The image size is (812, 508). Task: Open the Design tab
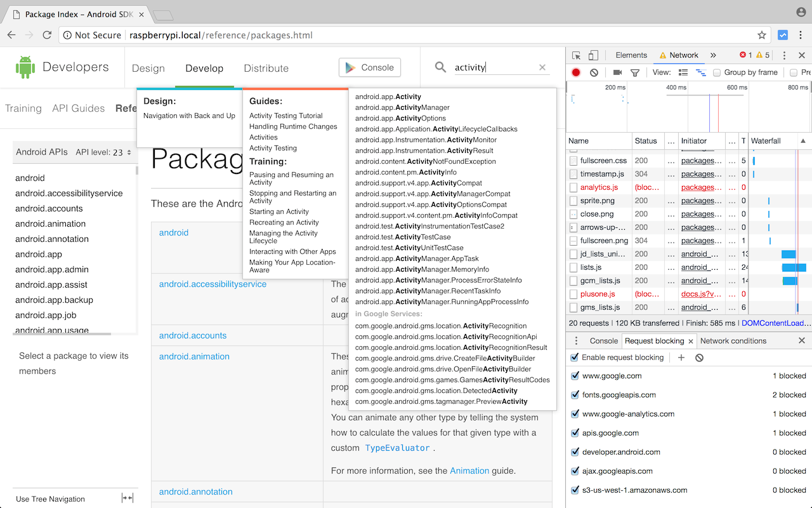148,69
